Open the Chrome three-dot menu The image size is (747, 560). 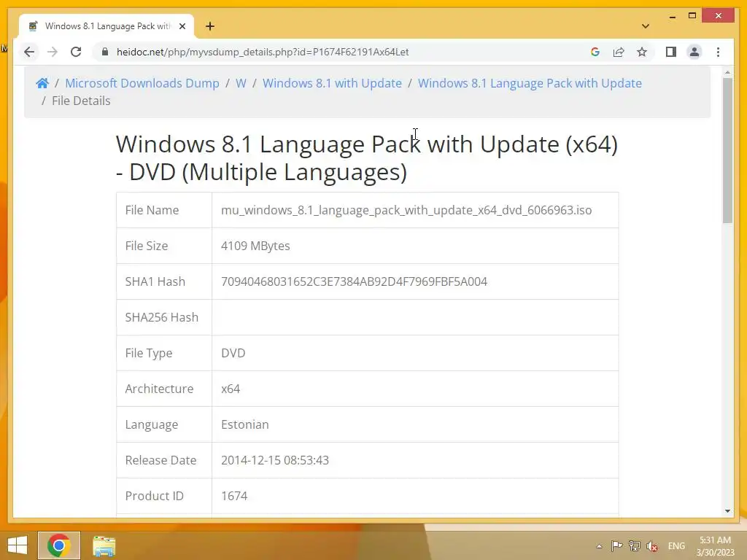(x=718, y=52)
